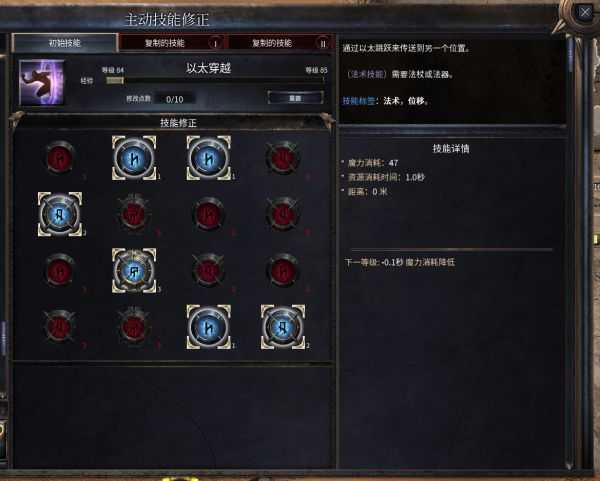Select the locked red rune in first row, last column
Image resolution: width=600 pixels, height=481 pixels.
click(x=283, y=157)
